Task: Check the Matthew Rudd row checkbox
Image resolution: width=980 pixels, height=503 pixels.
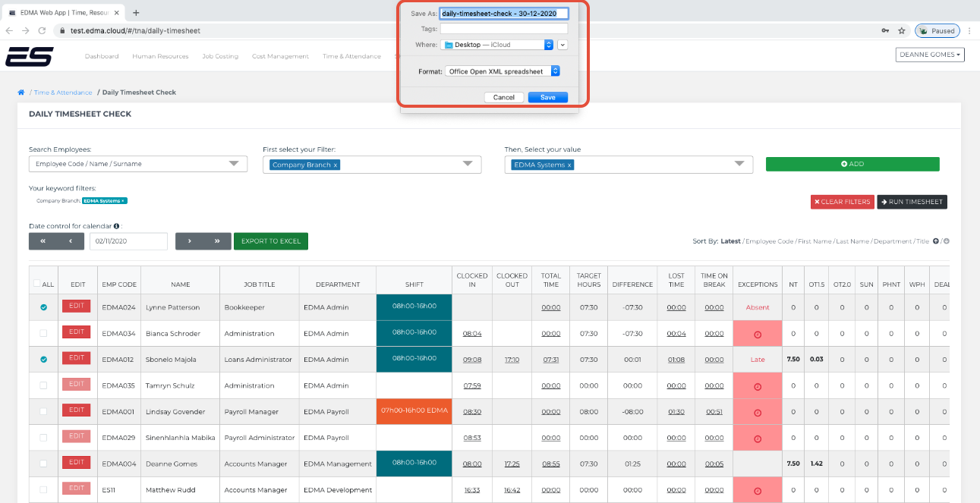Action: 43,489
